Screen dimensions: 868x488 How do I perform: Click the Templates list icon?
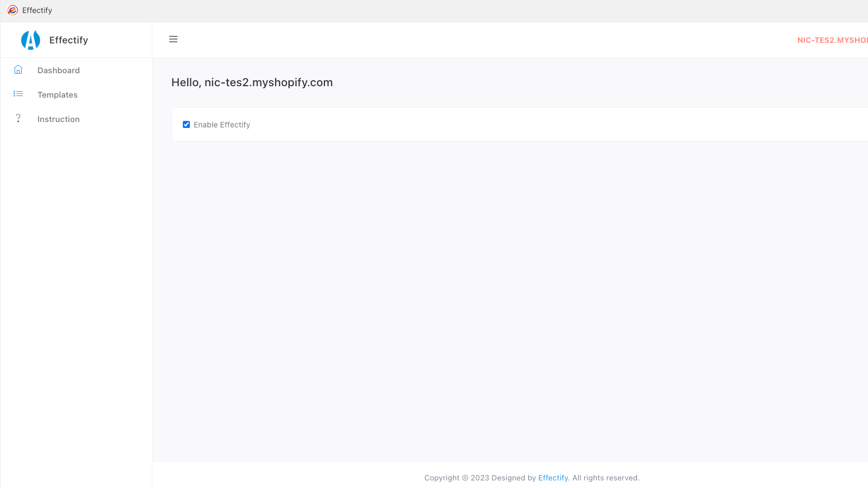pyautogui.click(x=18, y=94)
